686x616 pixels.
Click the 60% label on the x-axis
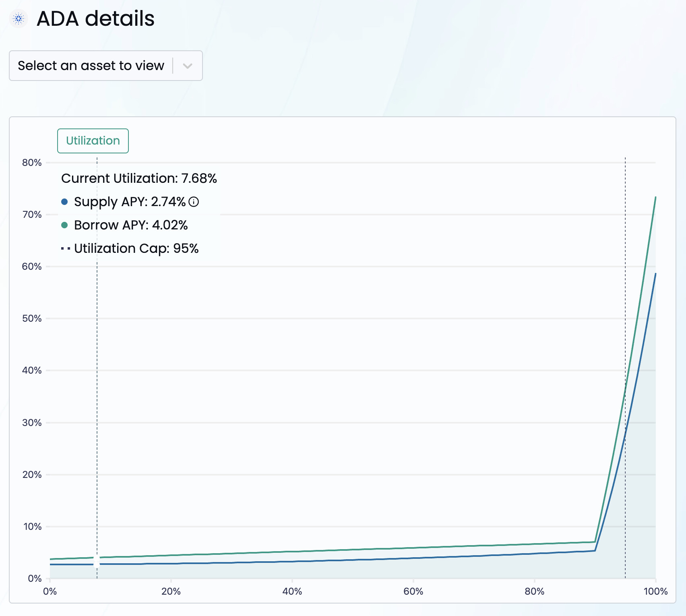[413, 591]
